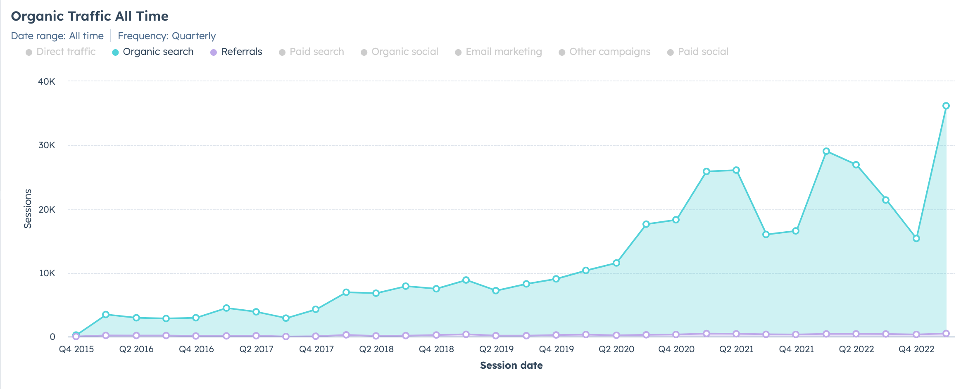Screen dimensions: 980x389
Task: Select the Q4 2017 organic search data point
Action: (316, 309)
